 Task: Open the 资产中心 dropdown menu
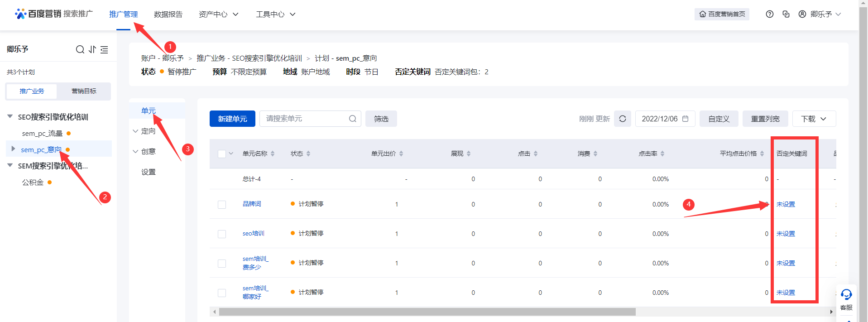[x=218, y=14]
